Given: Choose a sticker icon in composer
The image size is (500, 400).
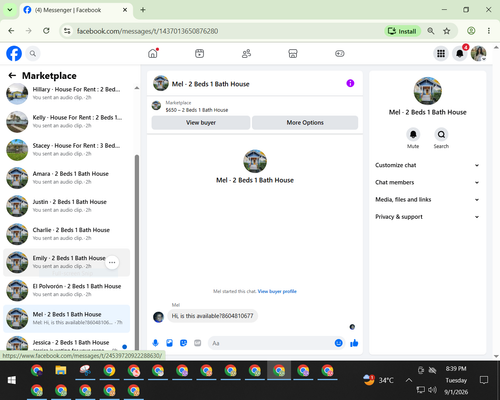Looking at the screenshot, I should [183, 343].
